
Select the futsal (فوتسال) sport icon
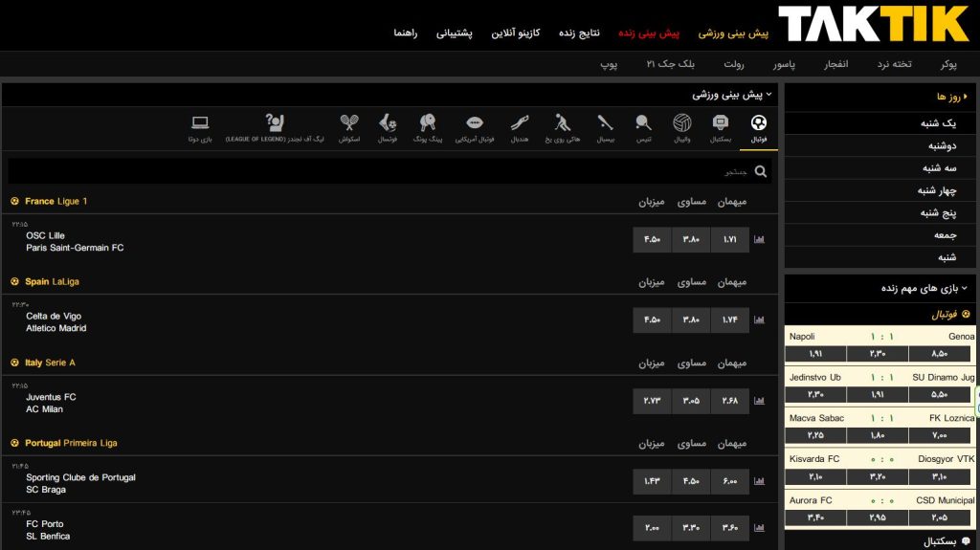click(x=388, y=122)
